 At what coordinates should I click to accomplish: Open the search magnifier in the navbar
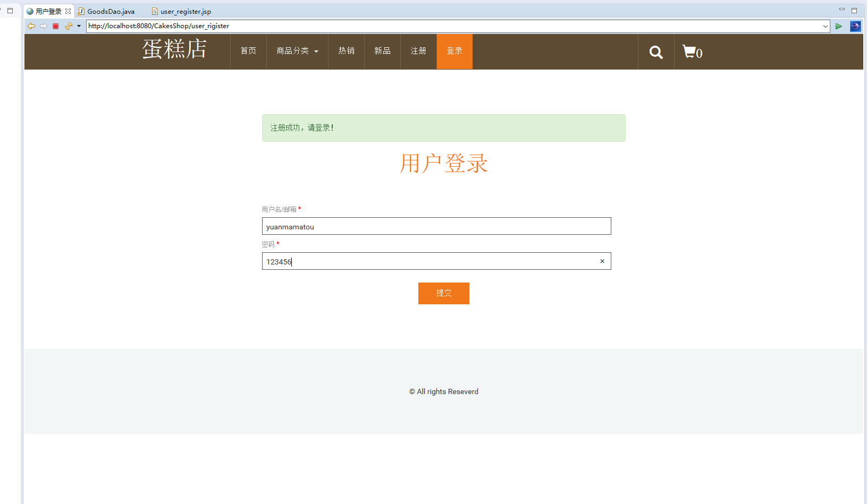(655, 52)
